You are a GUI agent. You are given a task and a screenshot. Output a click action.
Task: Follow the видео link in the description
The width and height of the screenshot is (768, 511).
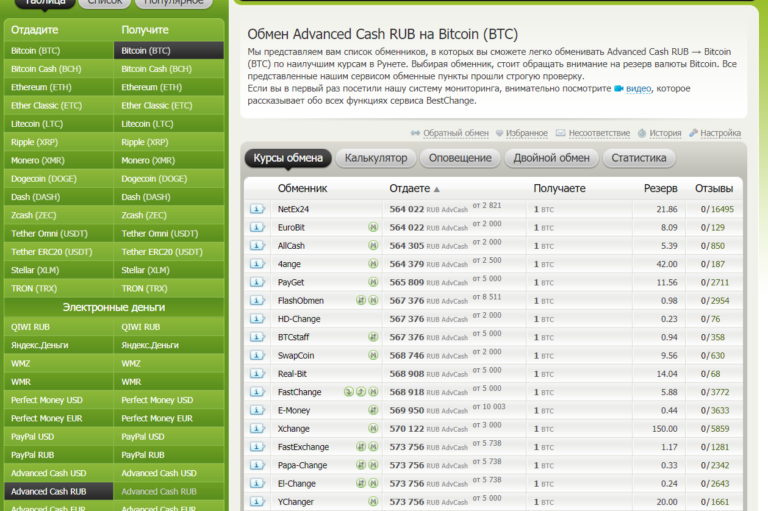(x=639, y=89)
